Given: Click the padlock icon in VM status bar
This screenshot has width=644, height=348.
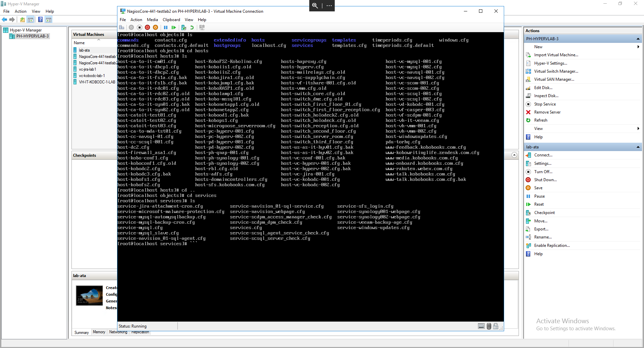Looking at the screenshot, I should [496, 326].
